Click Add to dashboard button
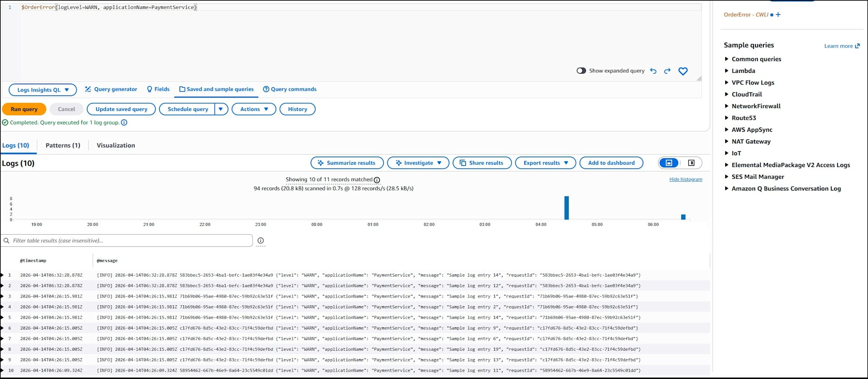This screenshot has height=379, width=868. tap(611, 163)
